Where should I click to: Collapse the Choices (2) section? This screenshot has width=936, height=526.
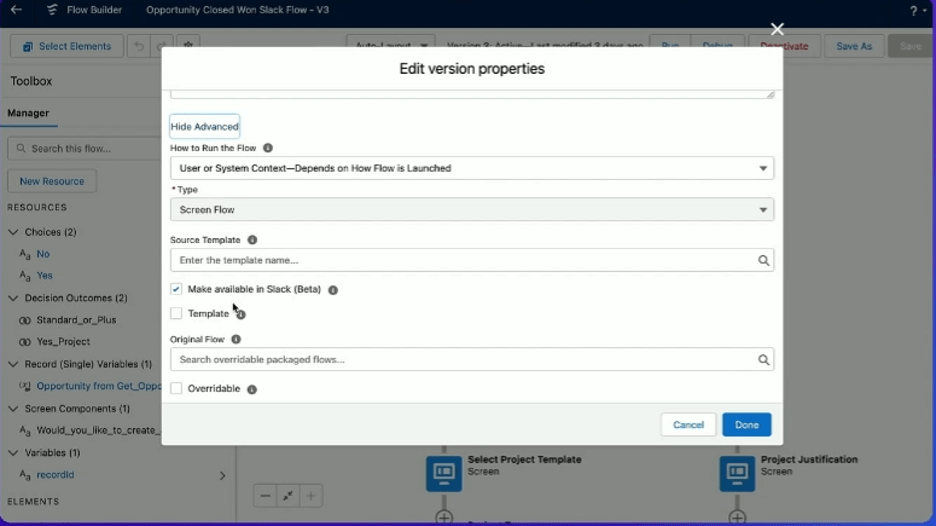13,232
